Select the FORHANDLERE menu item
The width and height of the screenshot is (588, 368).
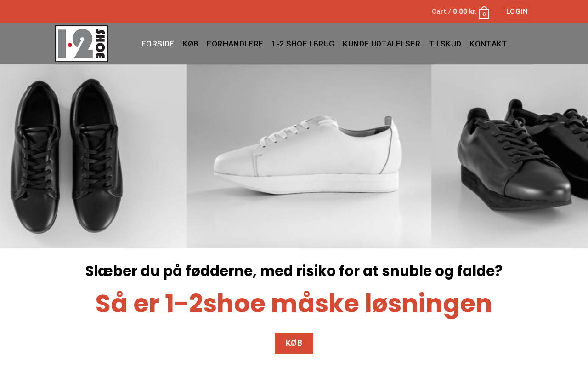click(235, 44)
